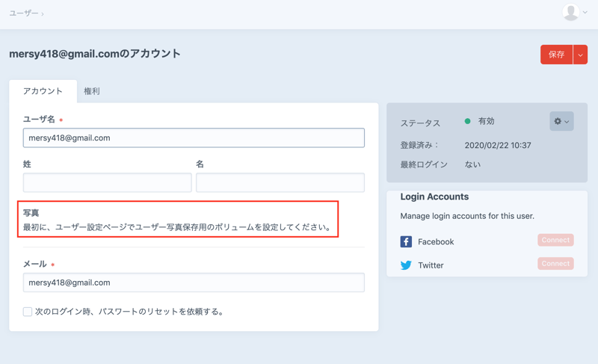Click the breadcrumb arrow after ユーザー
The width and height of the screenshot is (598, 364).
[43, 14]
